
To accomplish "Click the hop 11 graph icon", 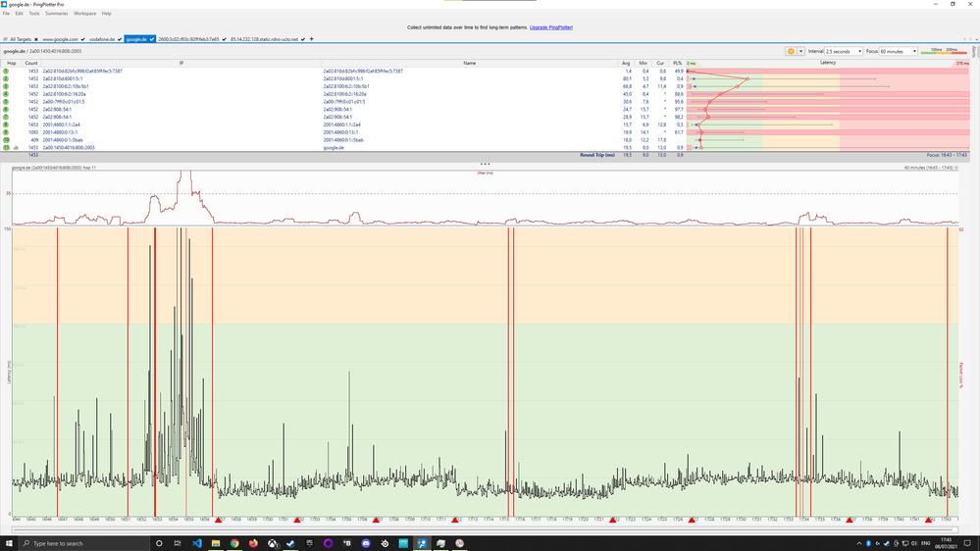I will tap(15, 147).
